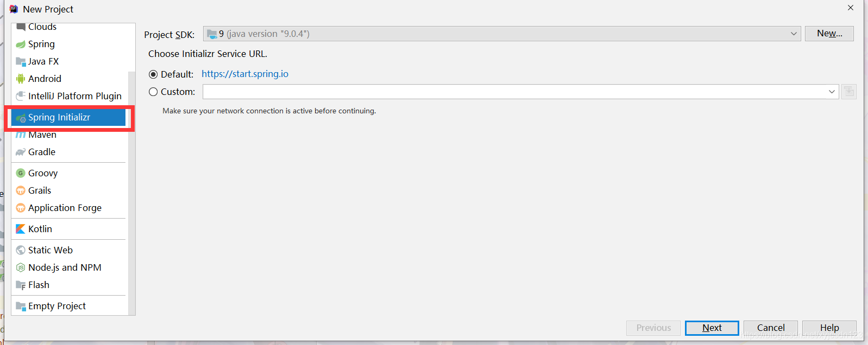Click the download icon beside Custom URL field
This screenshot has height=345, width=868.
[849, 92]
